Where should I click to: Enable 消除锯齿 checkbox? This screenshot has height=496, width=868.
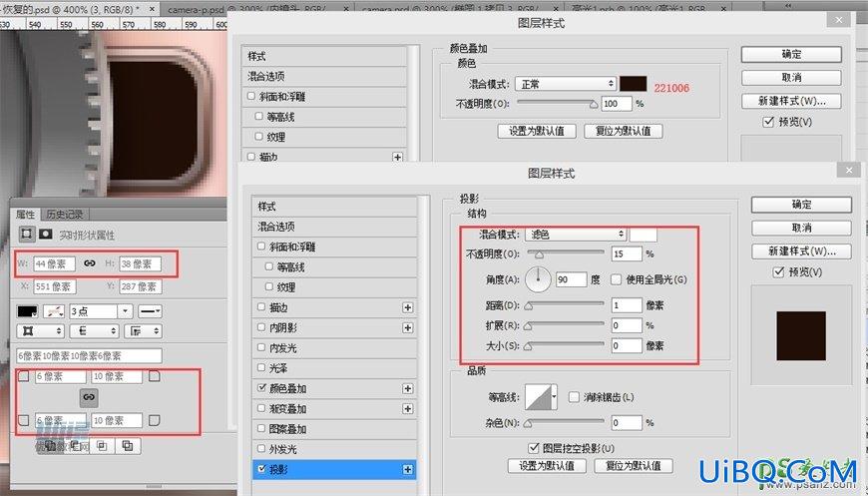(574, 397)
